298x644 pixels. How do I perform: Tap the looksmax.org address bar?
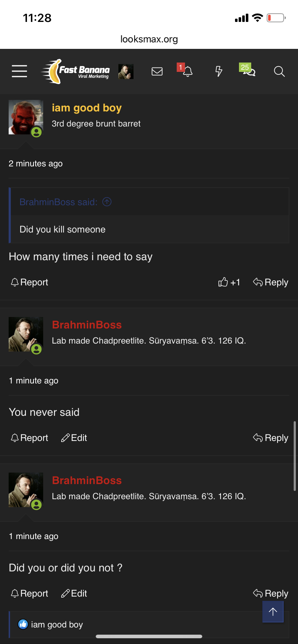(149, 39)
